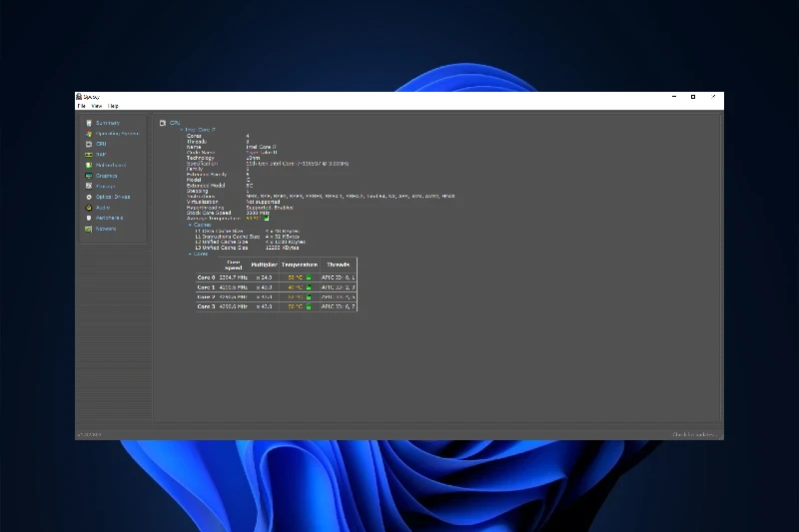Image resolution: width=799 pixels, height=532 pixels.
Task: Minimize the Speccy window
Action: (x=674, y=97)
